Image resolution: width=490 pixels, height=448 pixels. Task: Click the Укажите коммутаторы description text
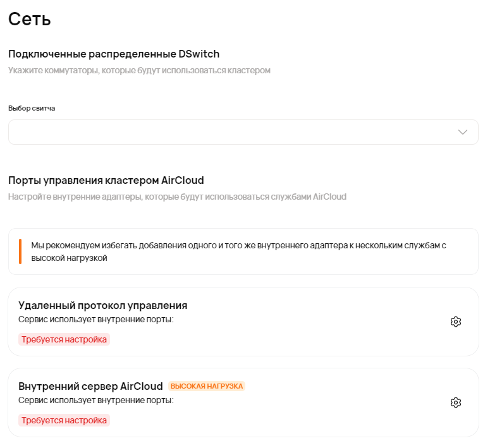pos(139,70)
